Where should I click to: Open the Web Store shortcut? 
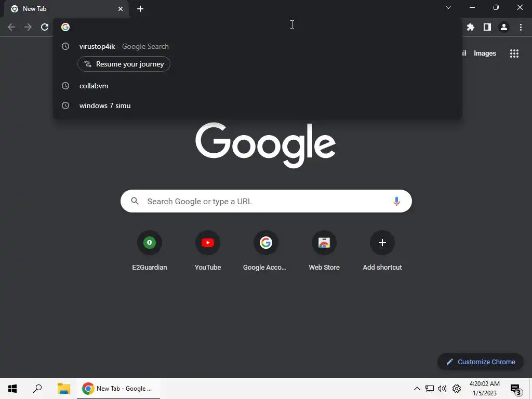point(324,250)
